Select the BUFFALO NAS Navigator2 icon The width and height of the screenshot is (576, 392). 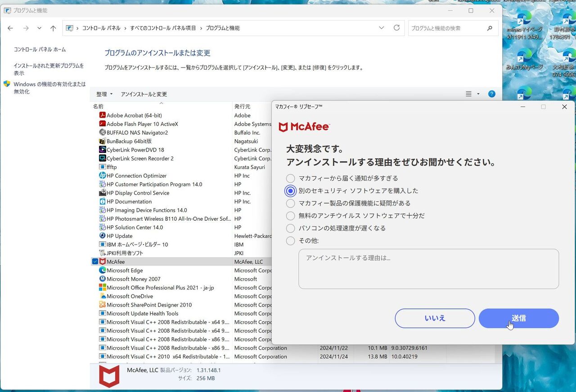tap(103, 133)
